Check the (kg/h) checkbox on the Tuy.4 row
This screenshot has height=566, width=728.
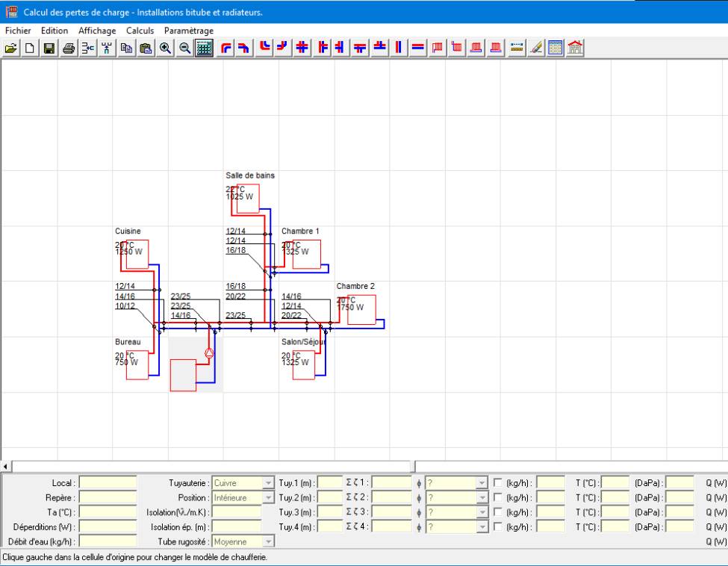click(498, 526)
